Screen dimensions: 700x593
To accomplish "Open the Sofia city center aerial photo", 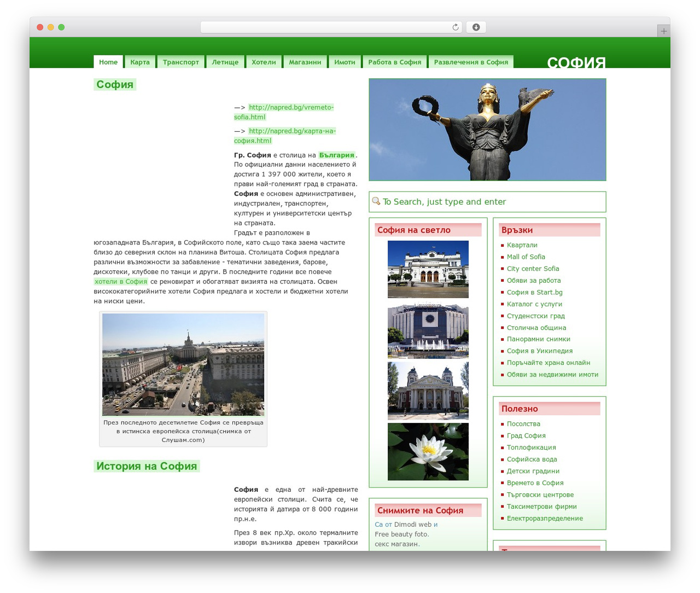I will tap(183, 364).
